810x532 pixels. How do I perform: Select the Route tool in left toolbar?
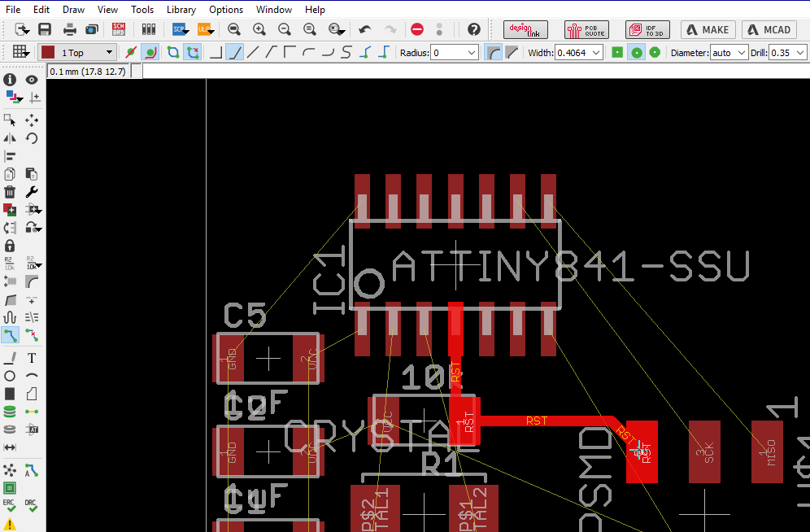(10, 335)
